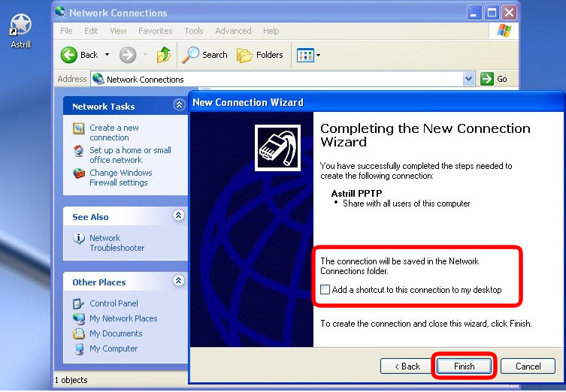Click the Up folder toolbar icon

[x=163, y=55]
